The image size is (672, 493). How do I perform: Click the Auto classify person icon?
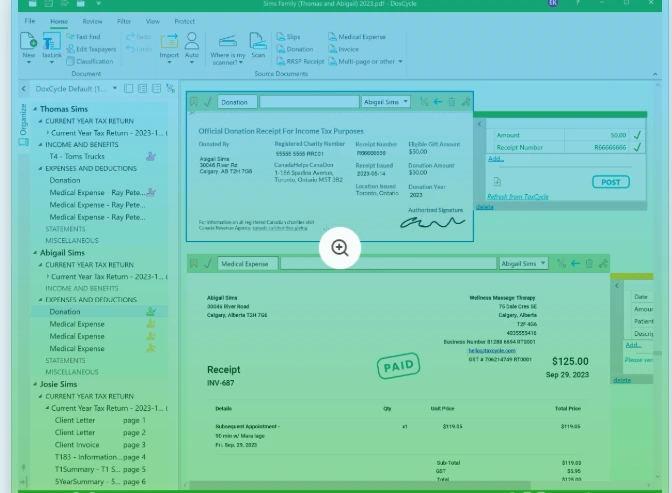[192, 42]
